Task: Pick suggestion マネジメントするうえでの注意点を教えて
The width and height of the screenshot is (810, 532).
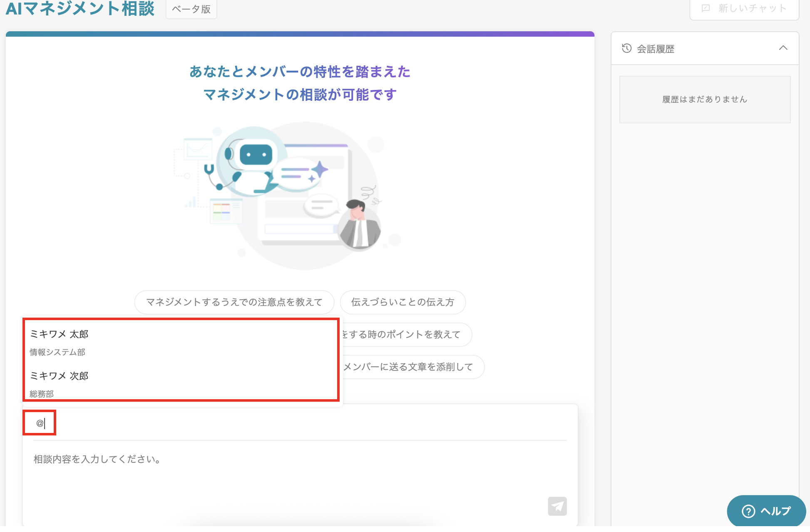Action: click(x=234, y=302)
